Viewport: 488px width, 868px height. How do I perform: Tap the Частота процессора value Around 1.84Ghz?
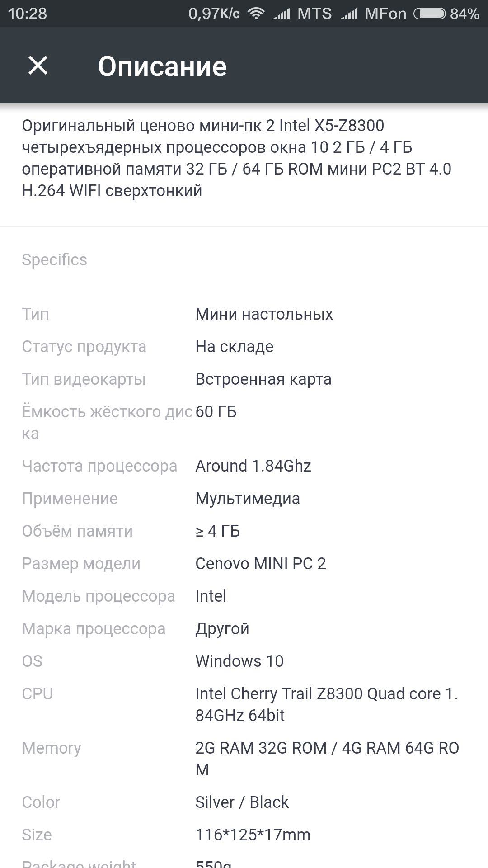(x=253, y=466)
